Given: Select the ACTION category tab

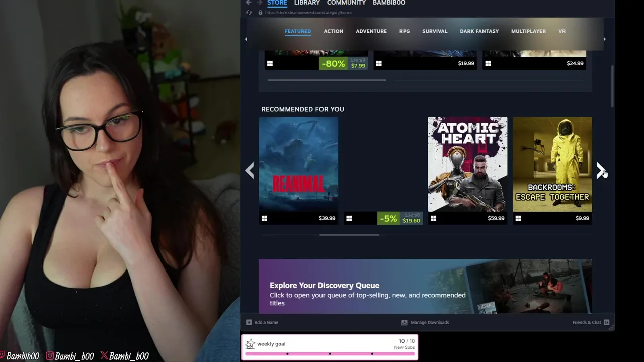Looking at the screenshot, I should tap(333, 31).
